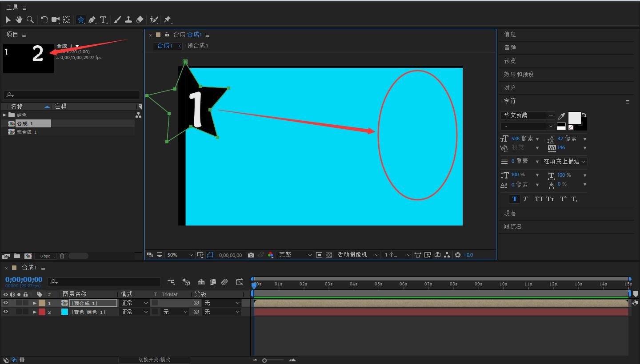Click the 切换开关/模式 button
This screenshot has height=364, width=640.
(154, 360)
